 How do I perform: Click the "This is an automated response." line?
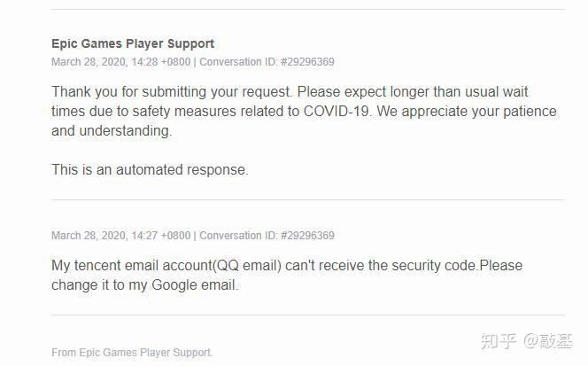click(150, 169)
